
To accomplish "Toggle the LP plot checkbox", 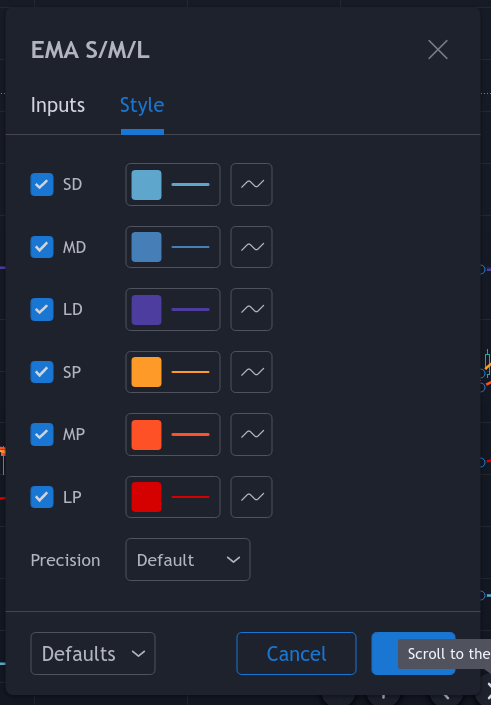I will click(42, 497).
